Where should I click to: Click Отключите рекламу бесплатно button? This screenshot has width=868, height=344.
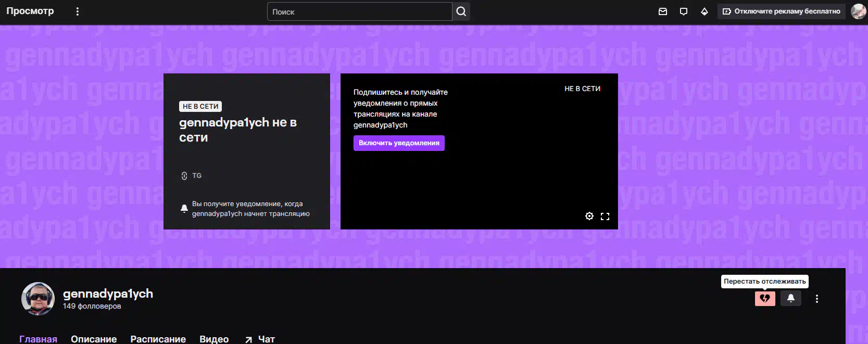[x=782, y=11]
